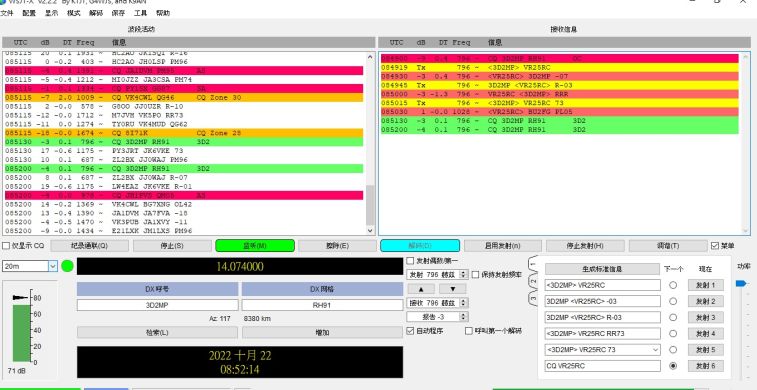757x390 pixels.
Task: Select next radio button beside 发射 1
Action: point(673,285)
